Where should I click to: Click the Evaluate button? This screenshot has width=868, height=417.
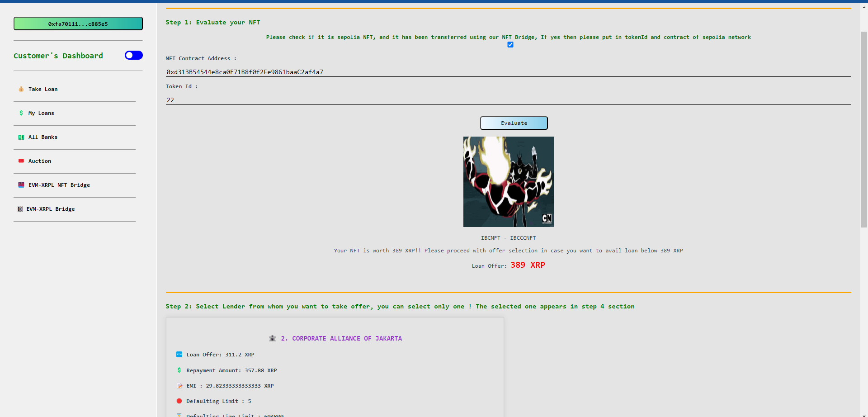point(514,123)
